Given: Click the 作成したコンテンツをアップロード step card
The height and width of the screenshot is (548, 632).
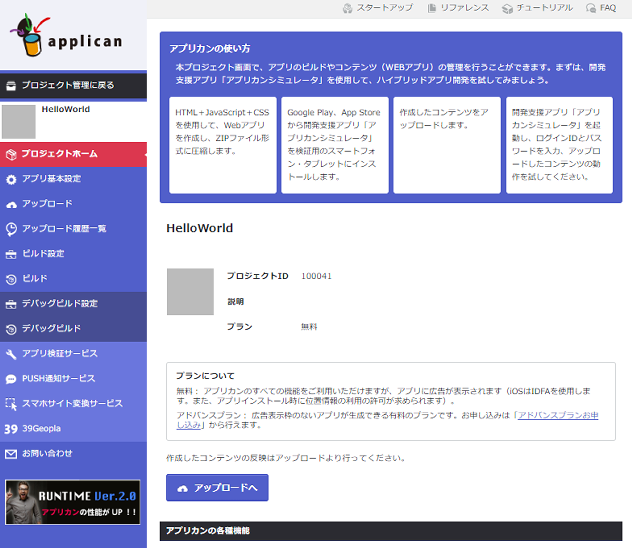Looking at the screenshot, I should pyautogui.click(x=447, y=145).
